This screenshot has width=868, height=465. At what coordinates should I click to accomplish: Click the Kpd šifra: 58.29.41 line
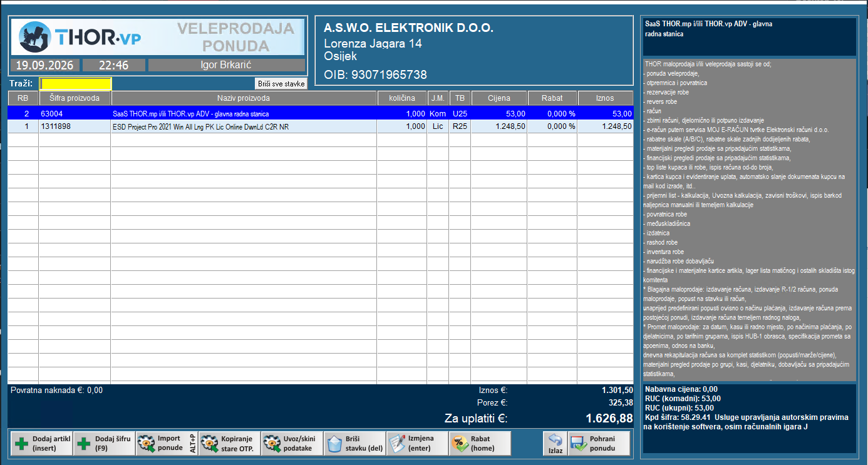(x=747, y=422)
